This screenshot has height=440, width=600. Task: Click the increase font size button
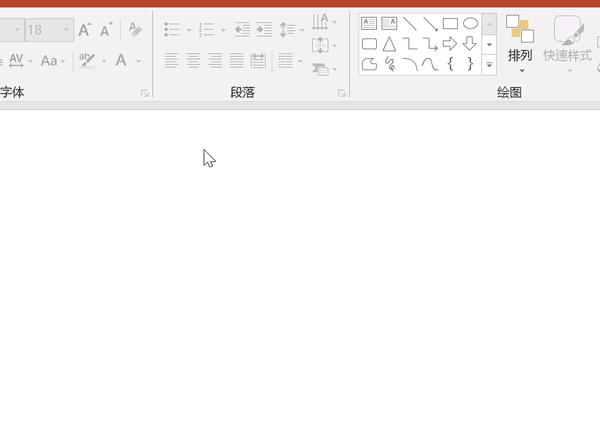coord(85,29)
